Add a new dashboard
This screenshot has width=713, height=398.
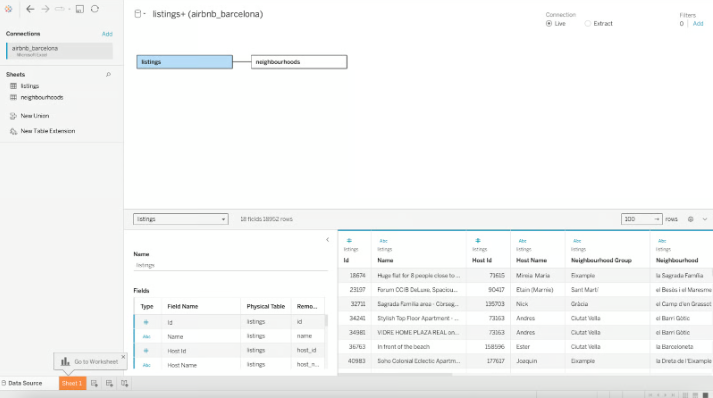point(109,383)
